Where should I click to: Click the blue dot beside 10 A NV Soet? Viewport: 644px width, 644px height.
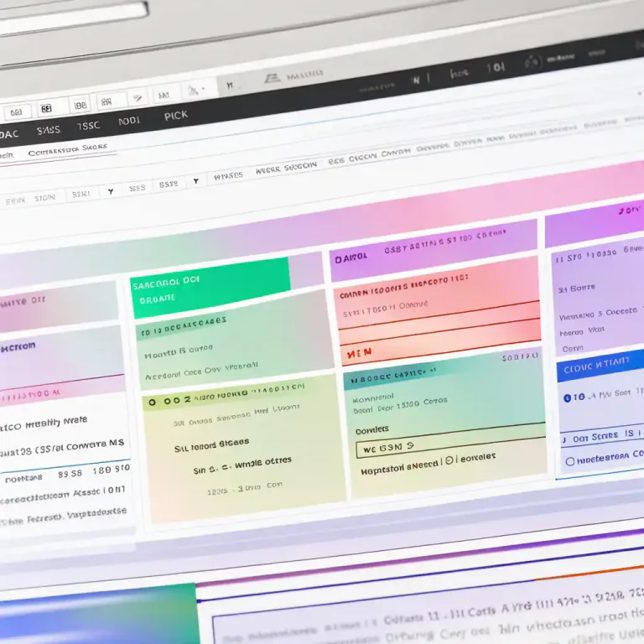coord(567,397)
